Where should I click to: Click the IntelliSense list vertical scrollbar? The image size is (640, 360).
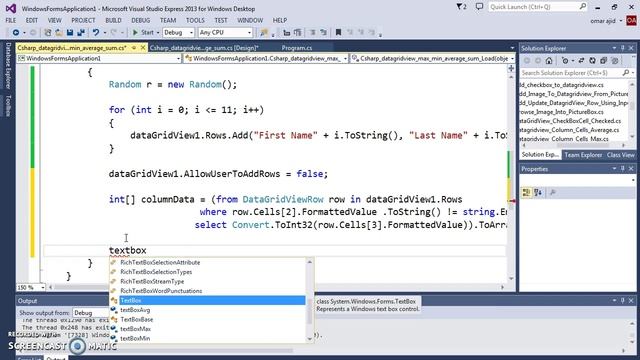point(309,300)
